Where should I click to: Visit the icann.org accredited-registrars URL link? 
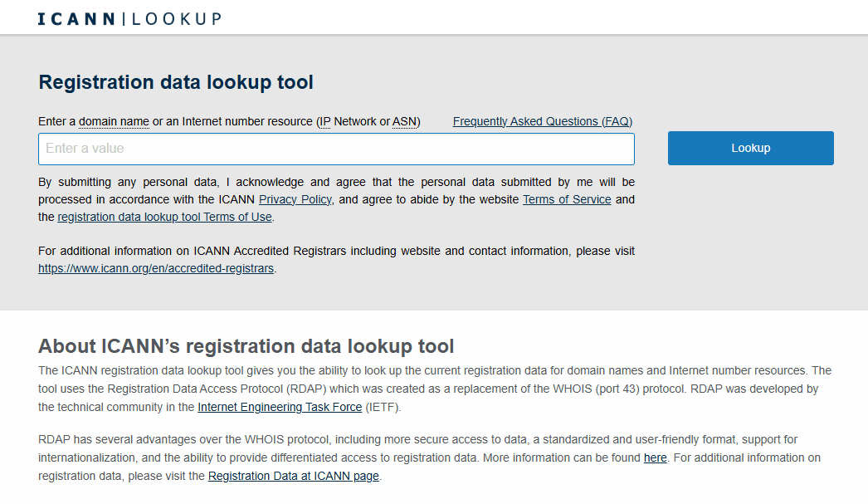(156, 268)
